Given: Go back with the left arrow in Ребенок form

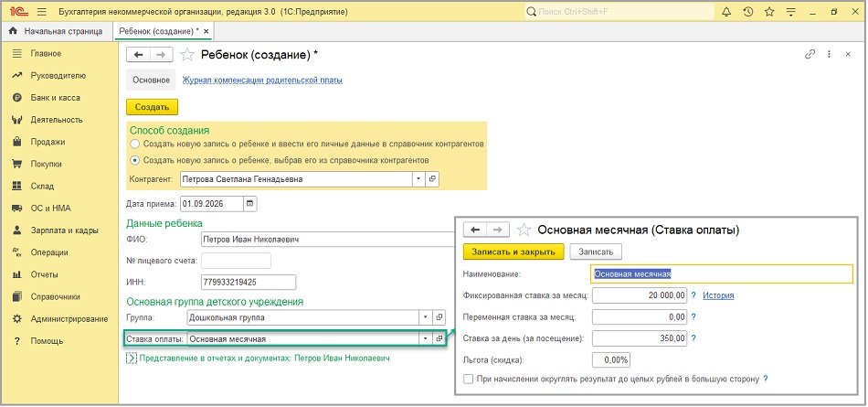Looking at the screenshot, I should (x=138, y=54).
